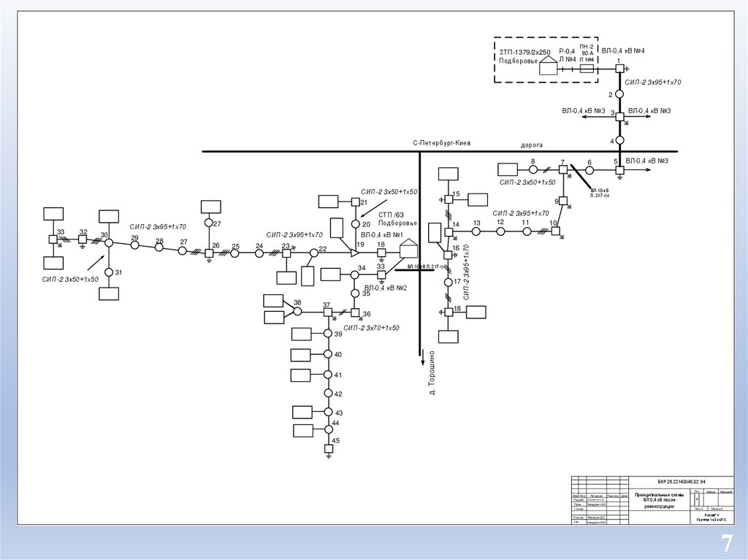Select circular pole node 22
Viewport: 748px width, 560px height.
pos(313,253)
